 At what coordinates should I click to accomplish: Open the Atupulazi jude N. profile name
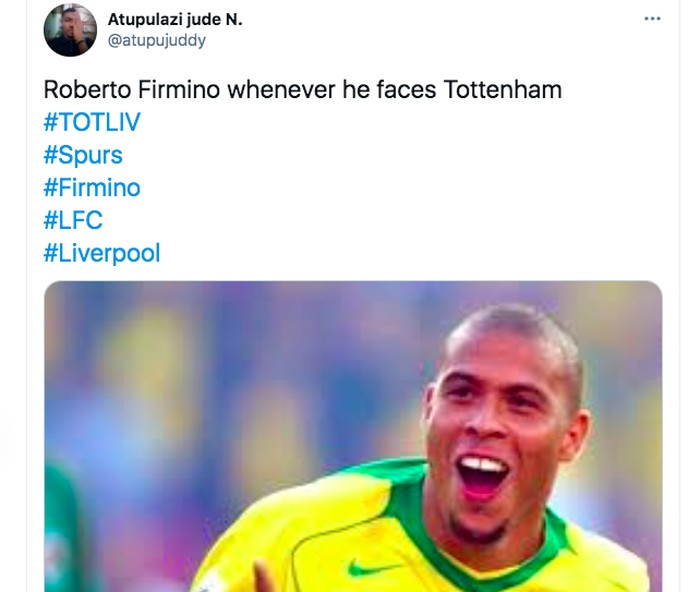click(x=175, y=20)
